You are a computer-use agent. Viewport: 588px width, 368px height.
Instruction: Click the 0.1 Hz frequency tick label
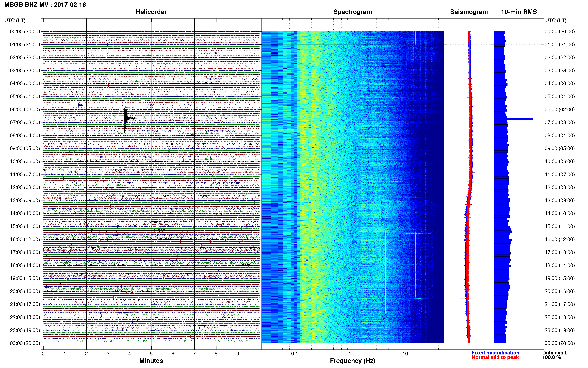[x=295, y=354]
